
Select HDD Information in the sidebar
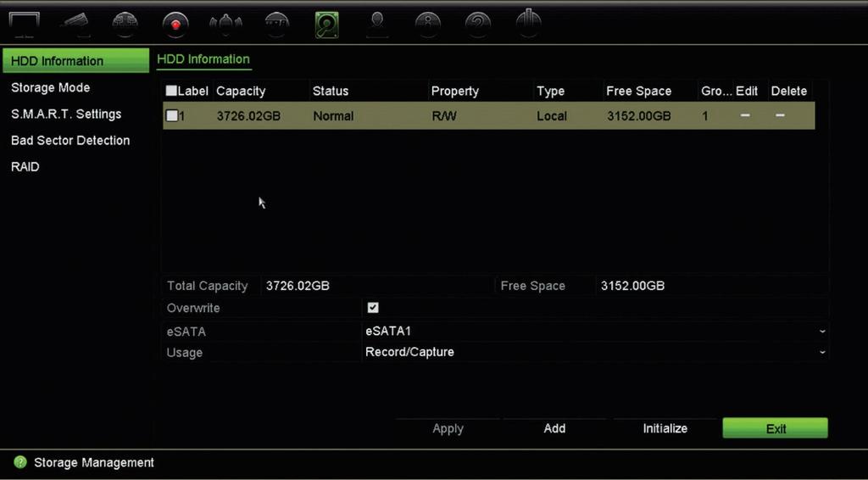[75, 60]
